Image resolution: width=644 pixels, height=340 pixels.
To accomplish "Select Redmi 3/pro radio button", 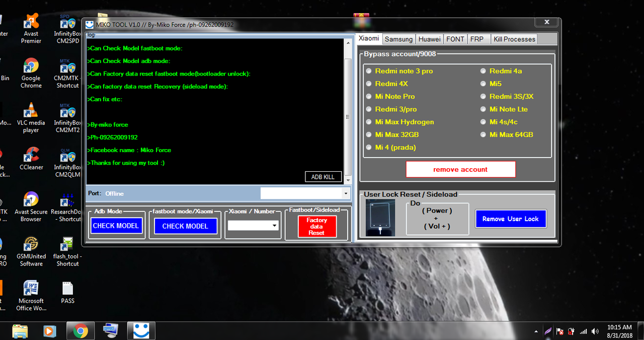I will click(x=369, y=109).
